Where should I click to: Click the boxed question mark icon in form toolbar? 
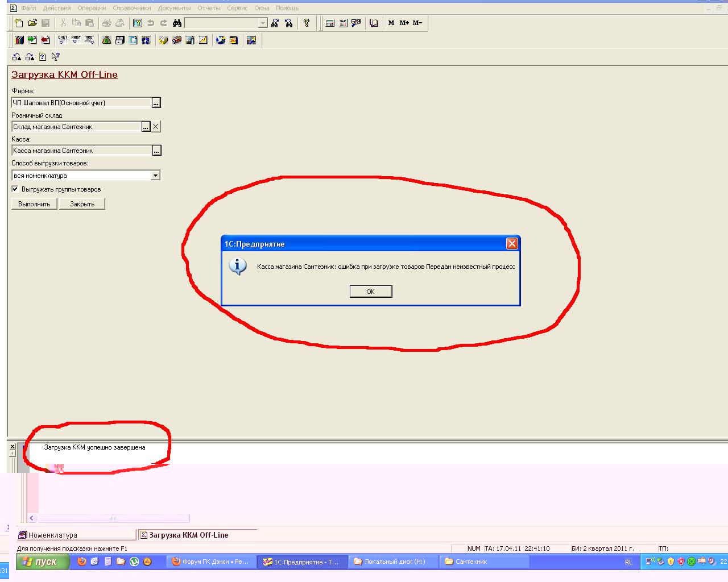43,57
